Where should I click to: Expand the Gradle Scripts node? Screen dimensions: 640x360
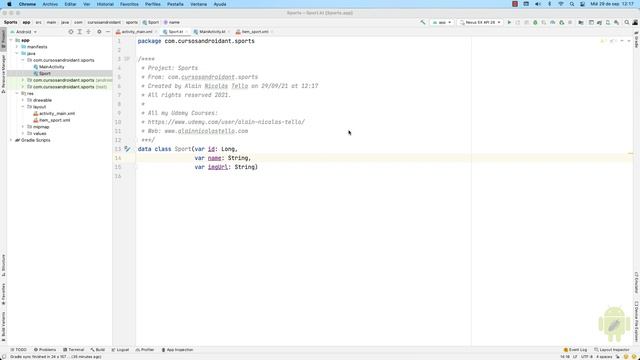point(11,140)
